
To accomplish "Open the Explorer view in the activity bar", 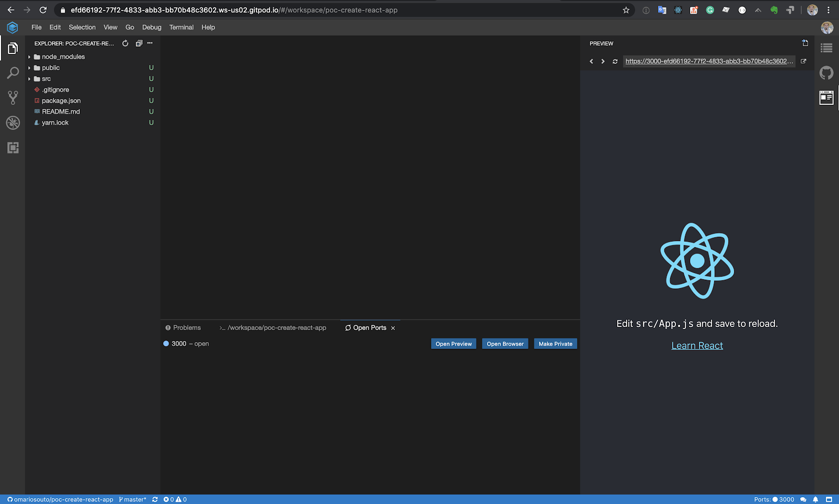I will pyautogui.click(x=13, y=48).
